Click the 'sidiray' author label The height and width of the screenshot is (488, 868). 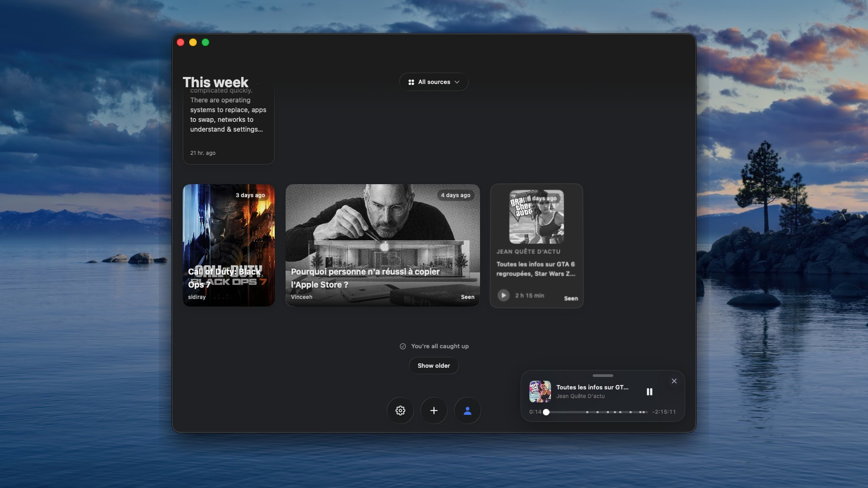coord(197,297)
